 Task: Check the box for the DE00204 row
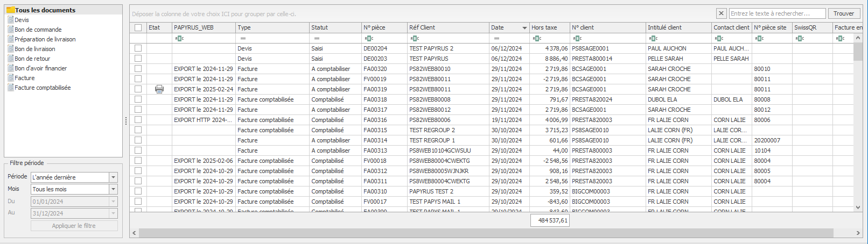(x=138, y=48)
